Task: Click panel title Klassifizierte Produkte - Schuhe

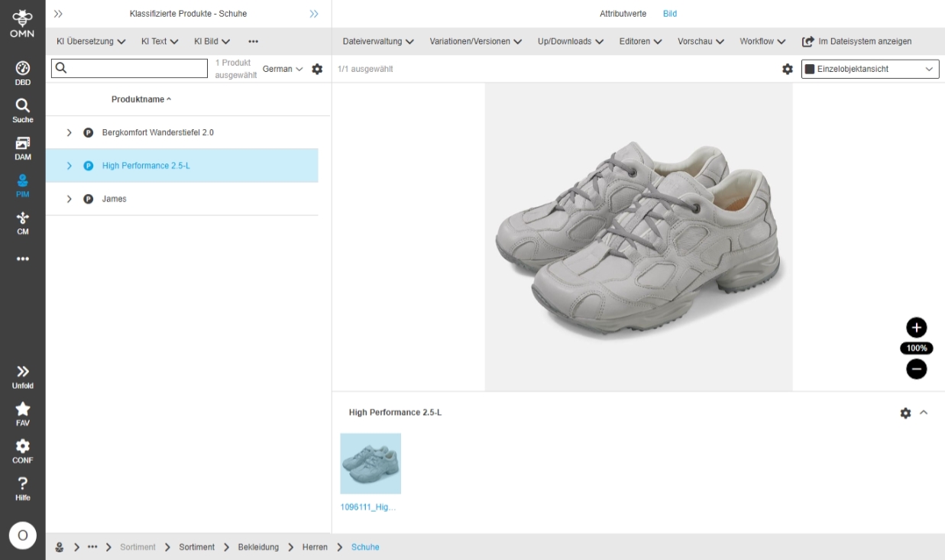Action: point(188,14)
